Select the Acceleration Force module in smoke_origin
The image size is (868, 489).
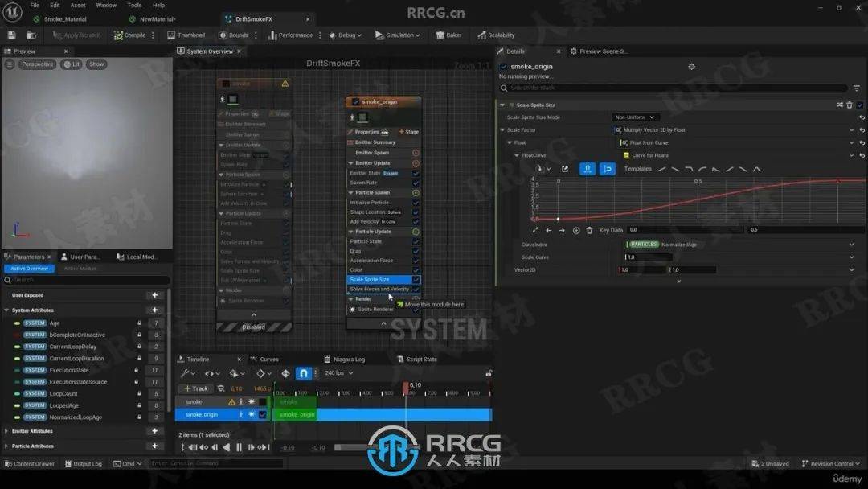[371, 261]
